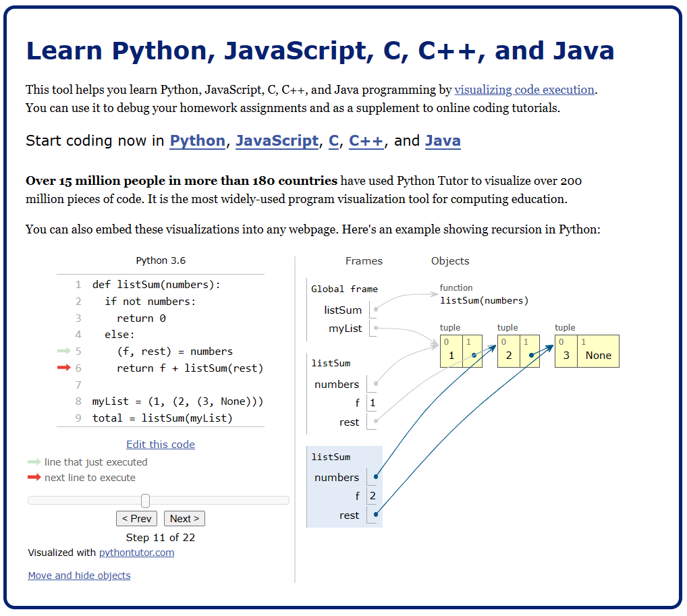This screenshot has height=616, width=687.
Task: Click code line 4 else:
Action: 119,335
